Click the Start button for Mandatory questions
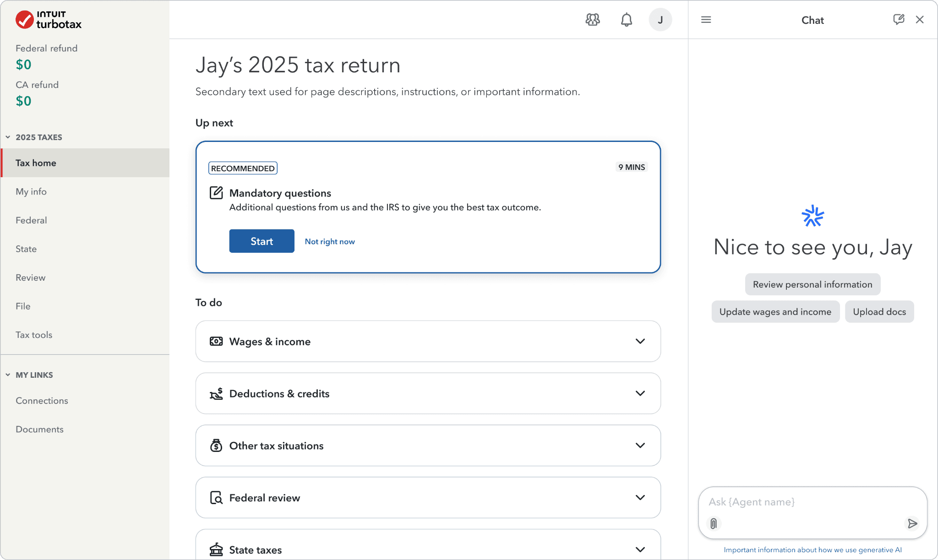This screenshot has height=560, width=938. pos(262,241)
